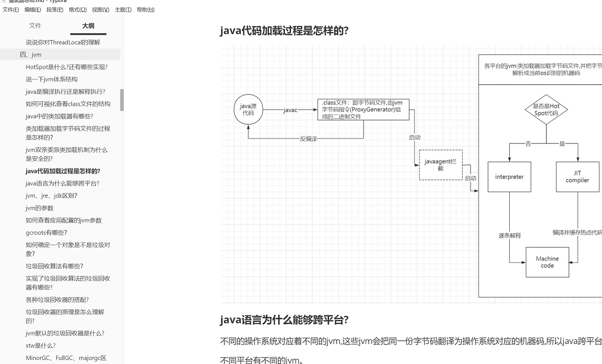
Task: Click the JIT compiler box in diagram
Action: point(577,176)
